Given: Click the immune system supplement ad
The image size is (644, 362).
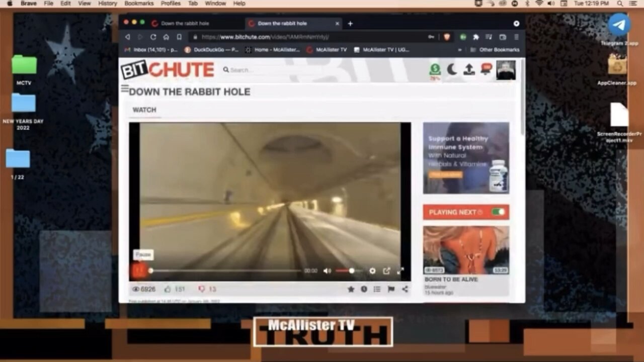Looking at the screenshot, I should coord(466,158).
